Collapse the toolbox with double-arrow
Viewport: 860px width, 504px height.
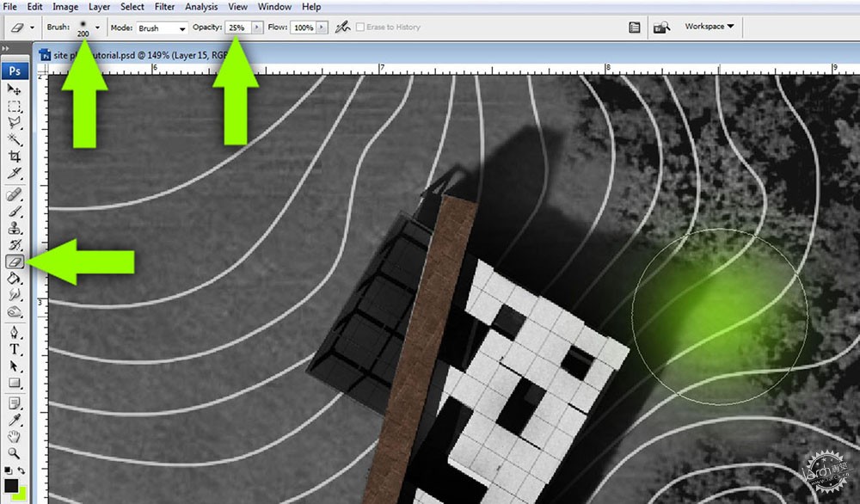click(x=6, y=48)
